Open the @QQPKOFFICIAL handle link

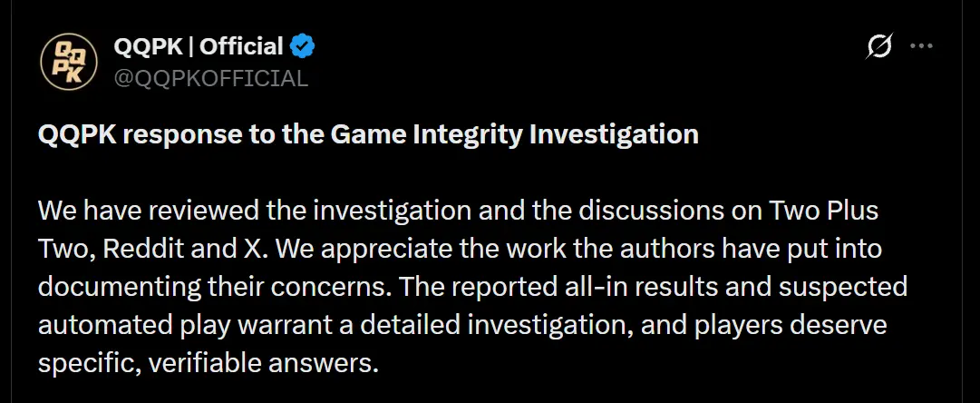[x=211, y=78]
